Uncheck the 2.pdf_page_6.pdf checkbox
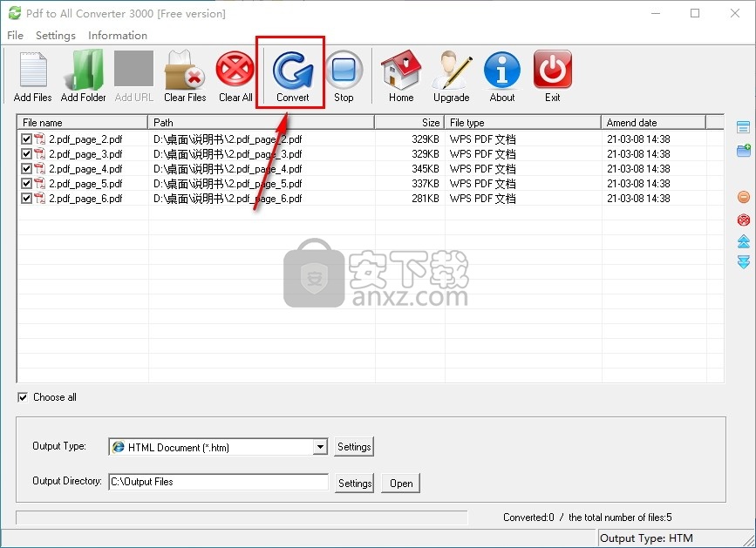 tap(26, 199)
